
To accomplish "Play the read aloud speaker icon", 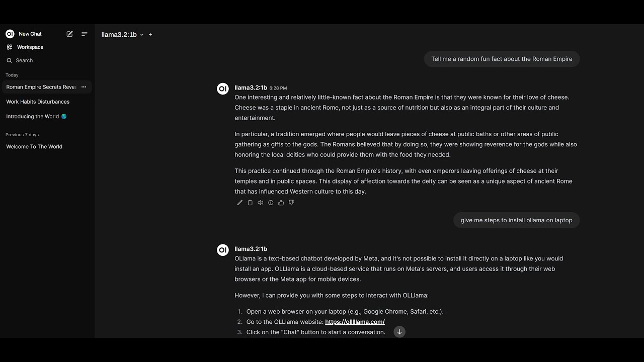I will point(260,203).
